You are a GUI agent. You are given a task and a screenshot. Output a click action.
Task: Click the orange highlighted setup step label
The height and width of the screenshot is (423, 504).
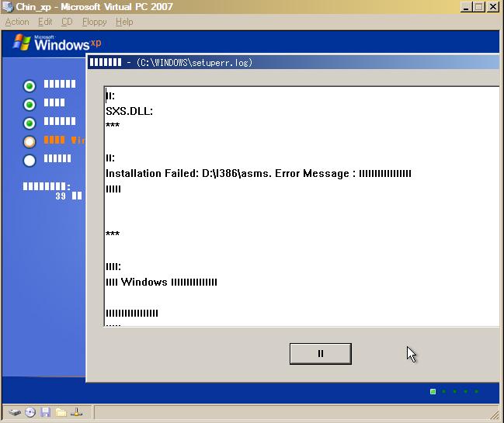[x=64, y=140]
